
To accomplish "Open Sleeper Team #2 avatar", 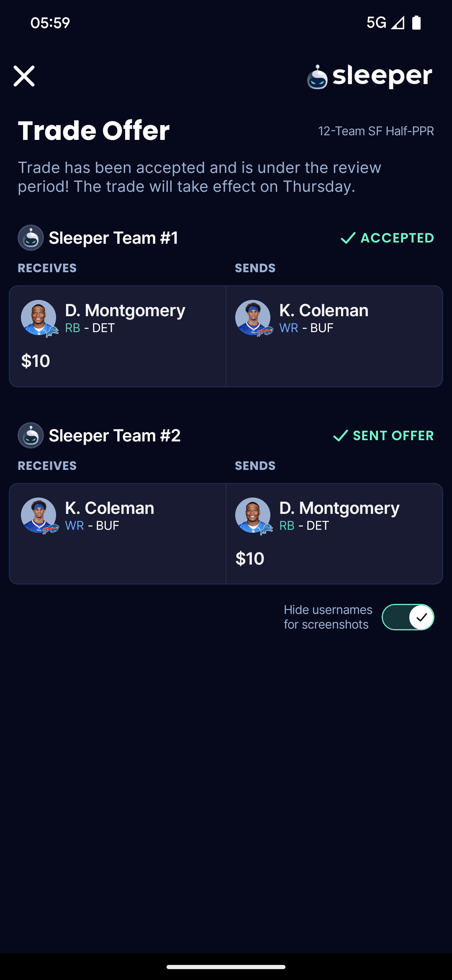I will pos(31,436).
